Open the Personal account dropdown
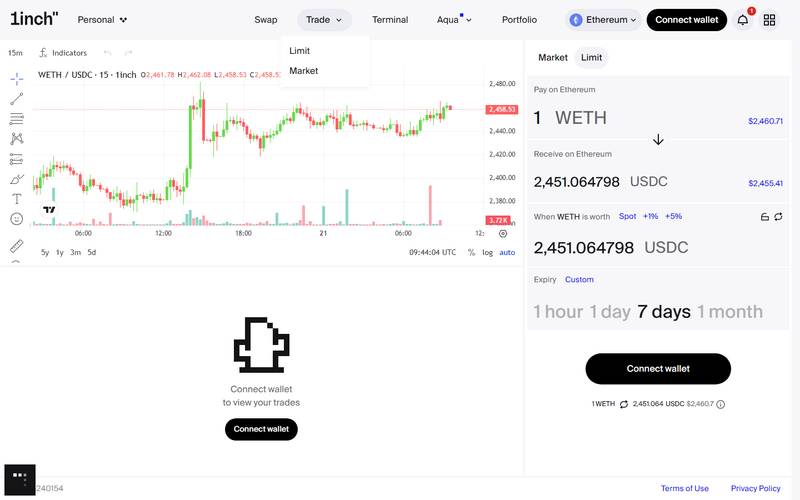Image resolution: width=800 pixels, height=500 pixels. click(x=102, y=20)
